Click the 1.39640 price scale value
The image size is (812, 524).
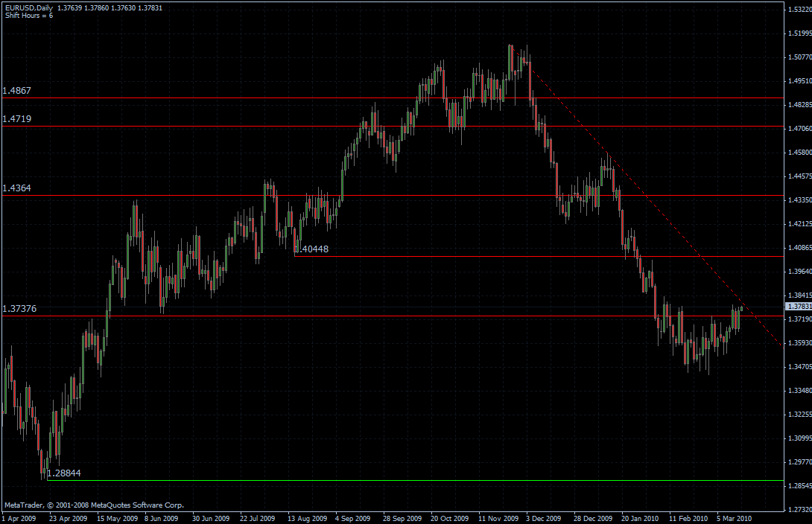(x=800, y=272)
